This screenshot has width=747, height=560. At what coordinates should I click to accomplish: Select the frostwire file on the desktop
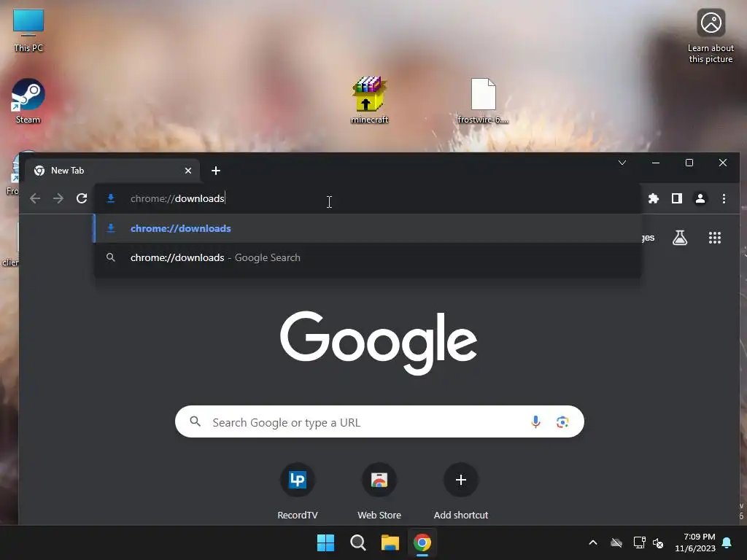pyautogui.click(x=483, y=101)
